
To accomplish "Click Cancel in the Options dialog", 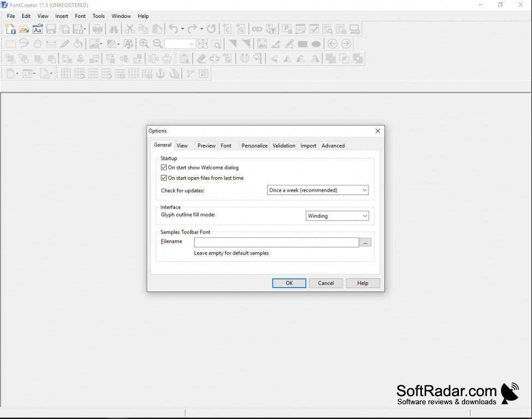I will click(326, 283).
